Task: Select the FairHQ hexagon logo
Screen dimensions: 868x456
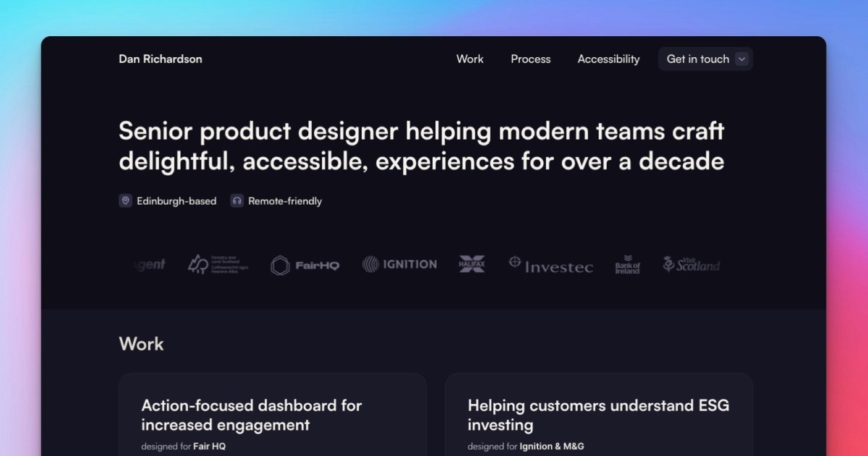Action: (x=280, y=264)
